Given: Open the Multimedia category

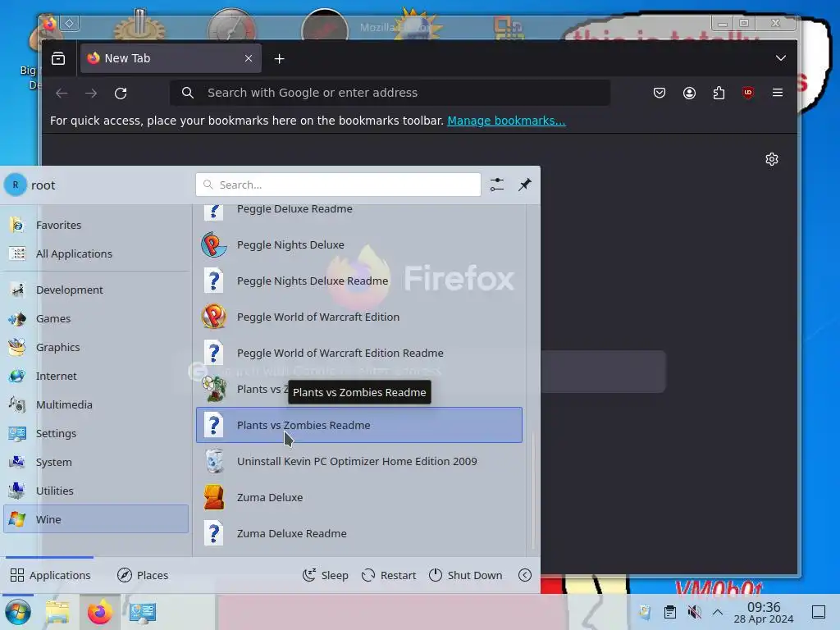Looking at the screenshot, I should tap(97, 405).
